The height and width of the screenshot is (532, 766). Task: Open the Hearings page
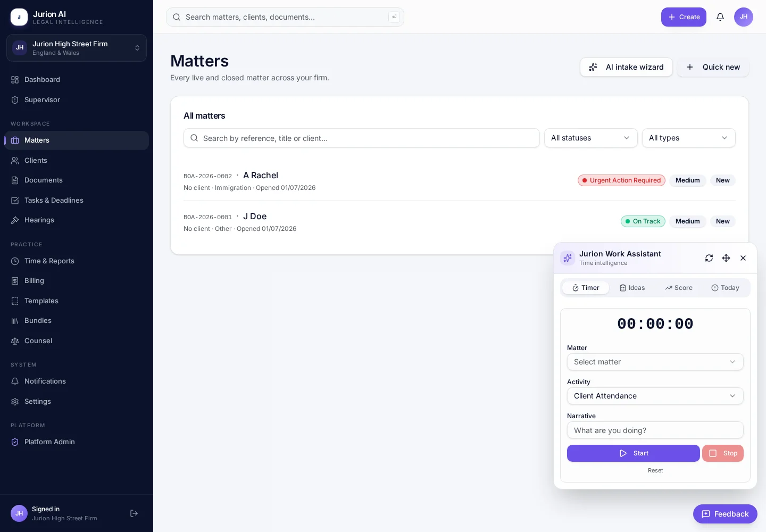click(77, 220)
